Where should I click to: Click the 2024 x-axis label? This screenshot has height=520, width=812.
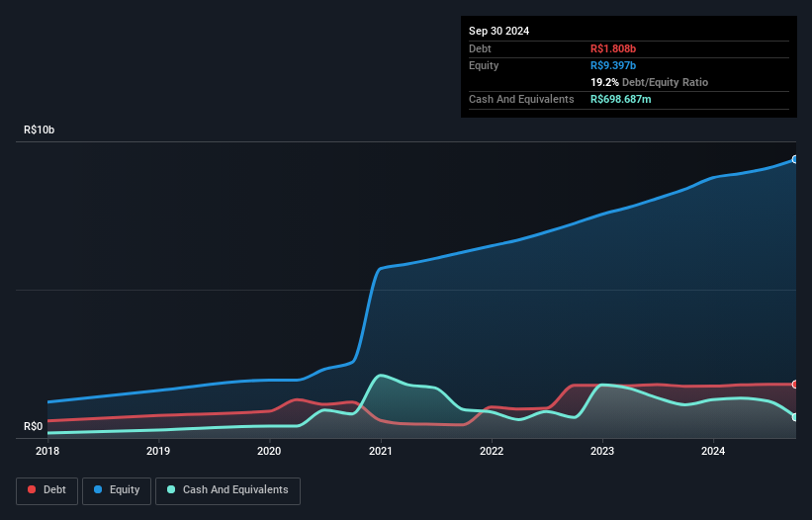[x=713, y=451]
